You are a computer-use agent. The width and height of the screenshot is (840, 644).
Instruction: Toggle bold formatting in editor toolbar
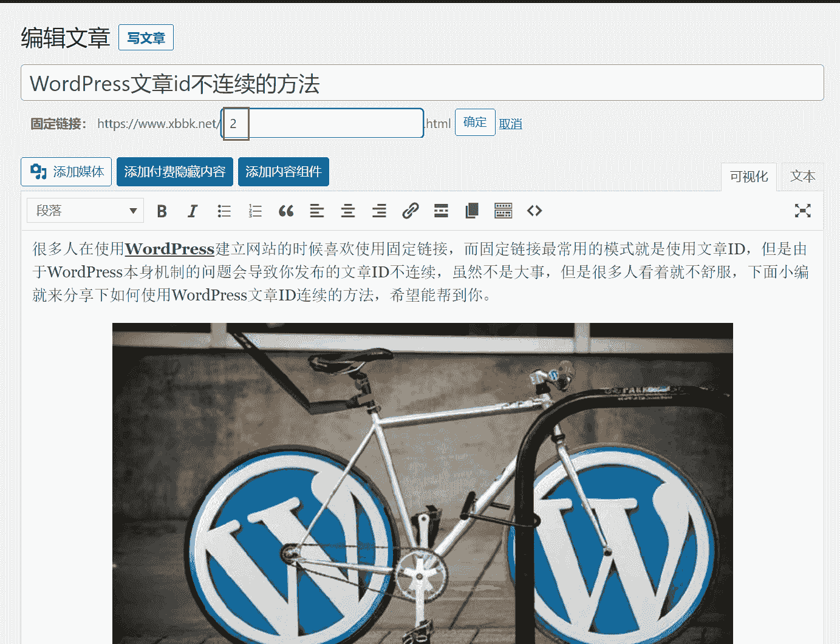point(162,211)
